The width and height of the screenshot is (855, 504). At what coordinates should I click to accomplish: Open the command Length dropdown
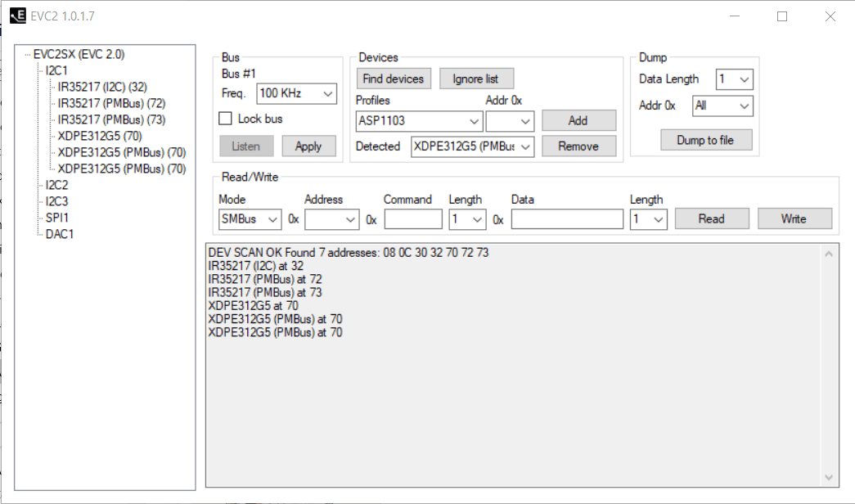pos(467,219)
